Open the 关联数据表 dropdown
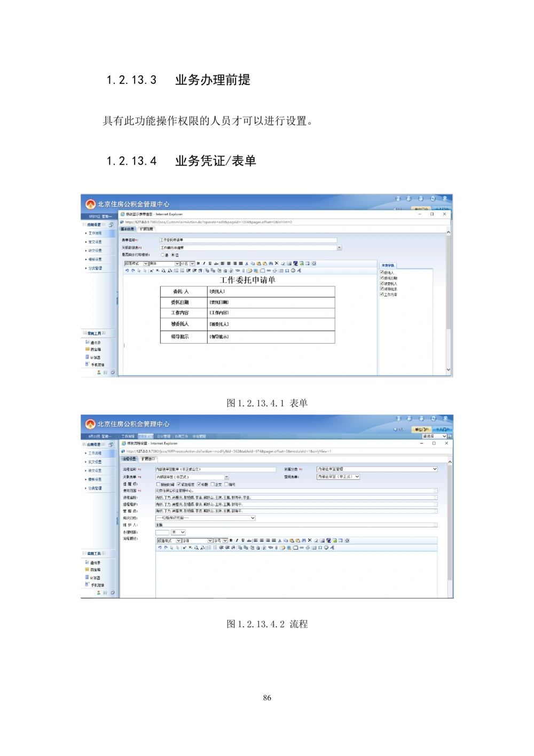 (x=339, y=247)
